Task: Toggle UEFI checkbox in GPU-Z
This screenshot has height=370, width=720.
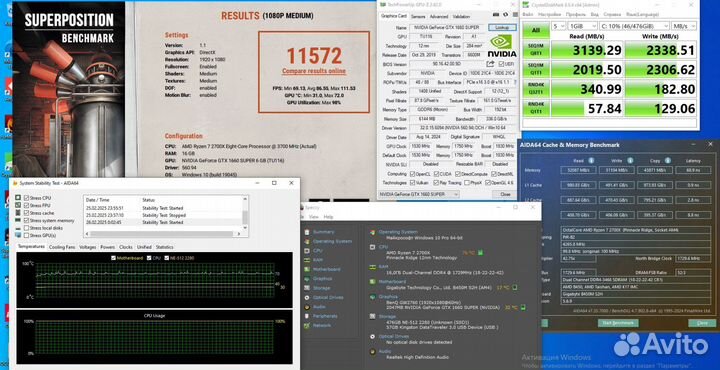Action: (x=501, y=64)
